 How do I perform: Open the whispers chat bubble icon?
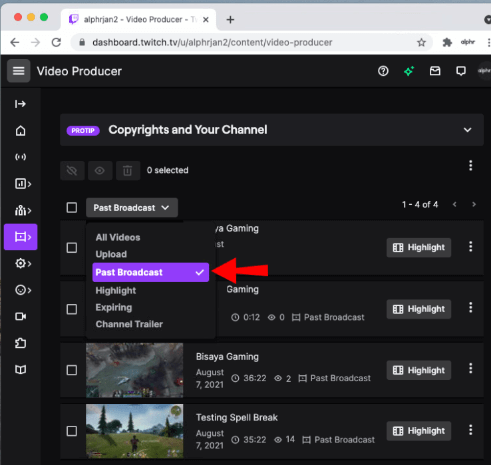coord(461,71)
